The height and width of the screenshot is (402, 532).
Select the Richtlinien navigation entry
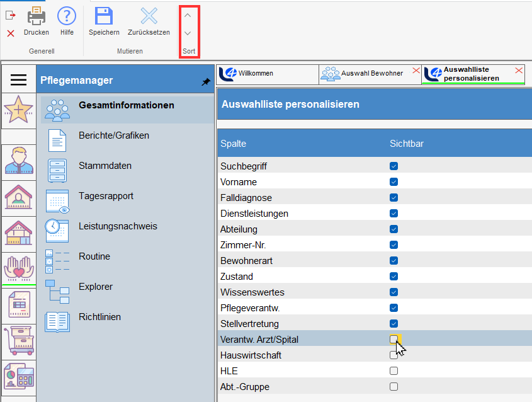99,317
